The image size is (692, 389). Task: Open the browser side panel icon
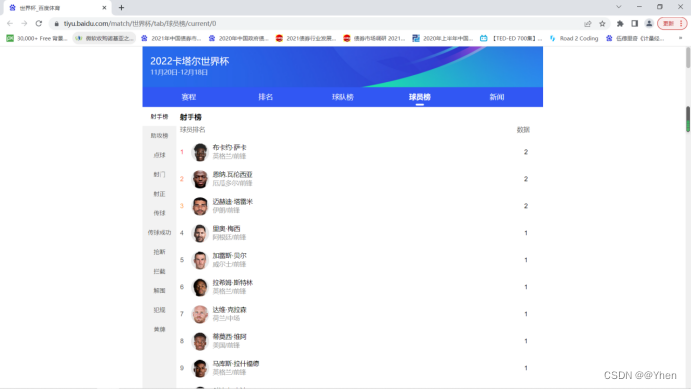[635, 24]
